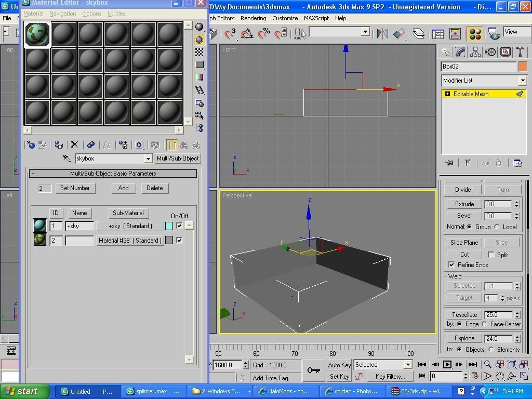Image resolution: width=532 pixels, height=399 pixels.
Task: Click Show End Result icon
Action: pos(171,145)
